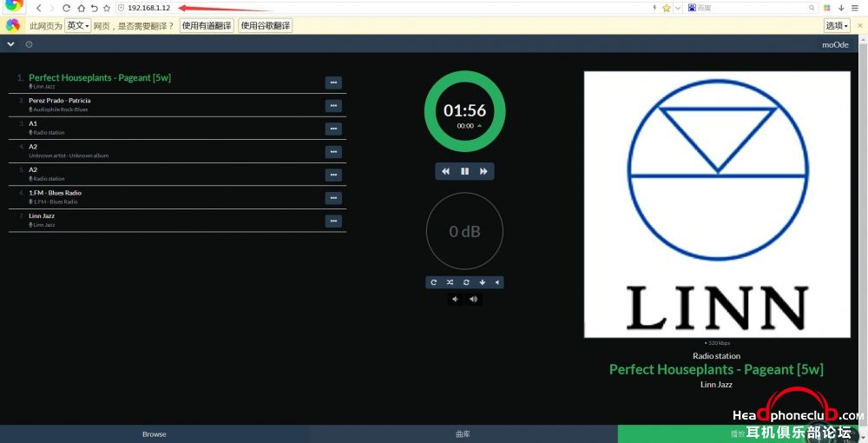
Task: Open ellipsis menu for A2 Radio station row
Action: pos(333,175)
